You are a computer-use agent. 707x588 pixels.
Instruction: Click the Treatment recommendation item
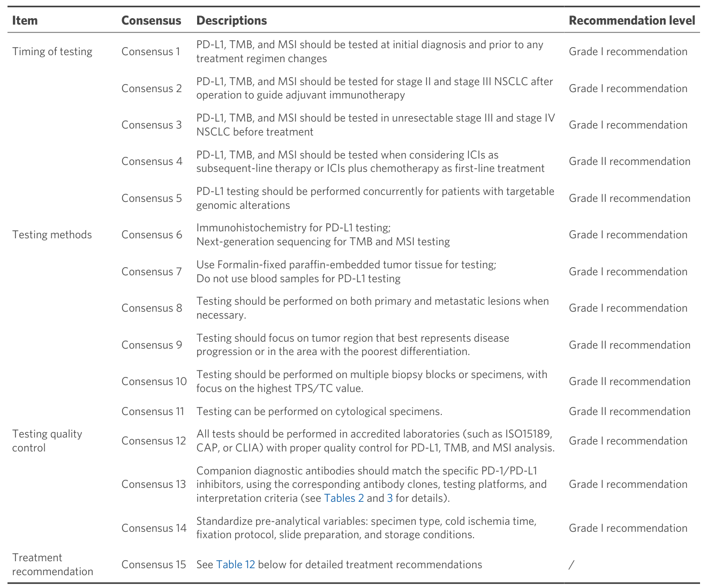pos(52,564)
